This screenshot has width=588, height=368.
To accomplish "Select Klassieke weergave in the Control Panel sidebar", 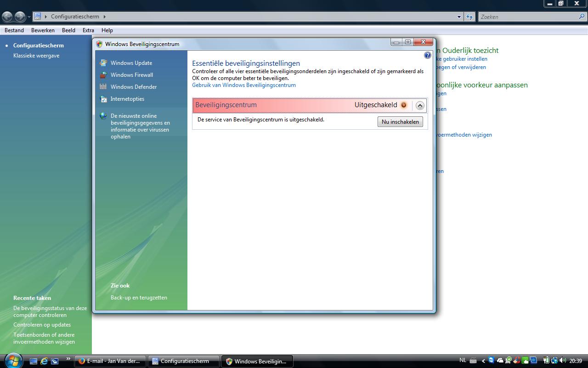I will pyautogui.click(x=36, y=56).
